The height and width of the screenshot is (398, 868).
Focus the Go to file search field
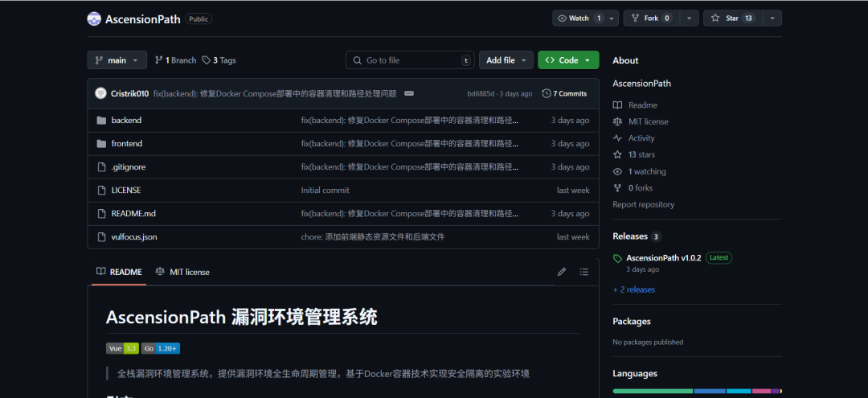[x=410, y=60]
